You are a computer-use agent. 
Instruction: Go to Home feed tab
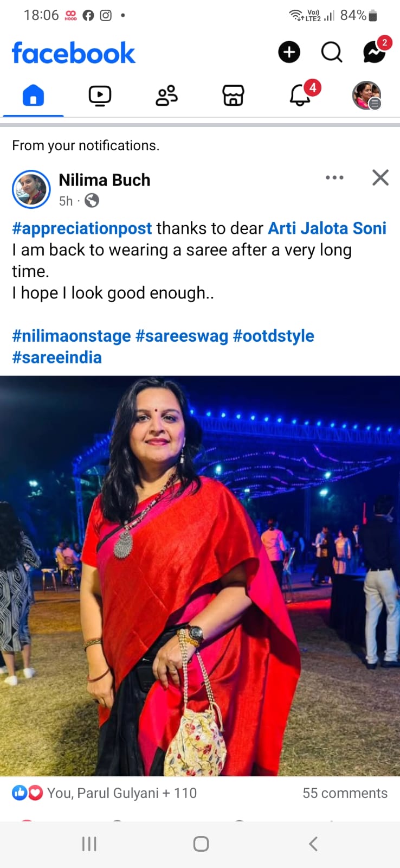tap(33, 96)
